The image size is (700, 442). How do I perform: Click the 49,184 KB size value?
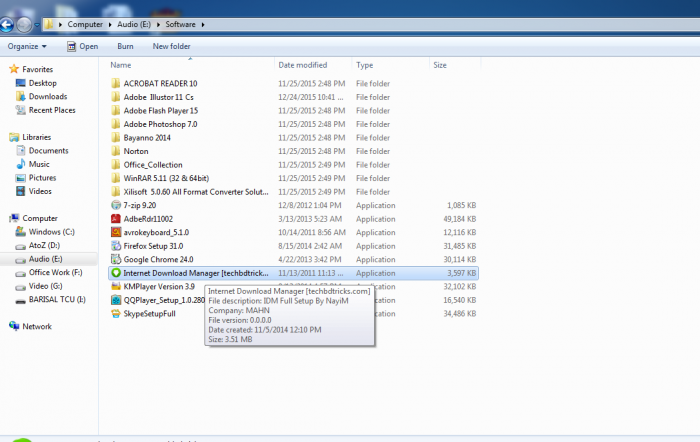click(459, 219)
